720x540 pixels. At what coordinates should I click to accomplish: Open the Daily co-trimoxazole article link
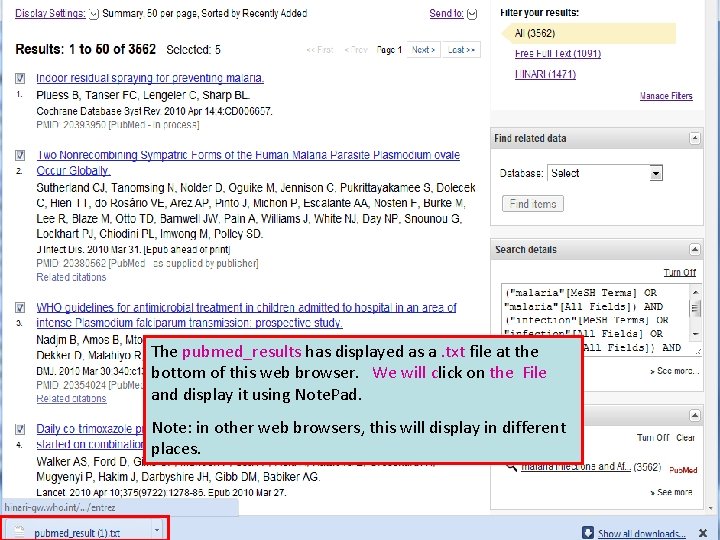coord(90,436)
